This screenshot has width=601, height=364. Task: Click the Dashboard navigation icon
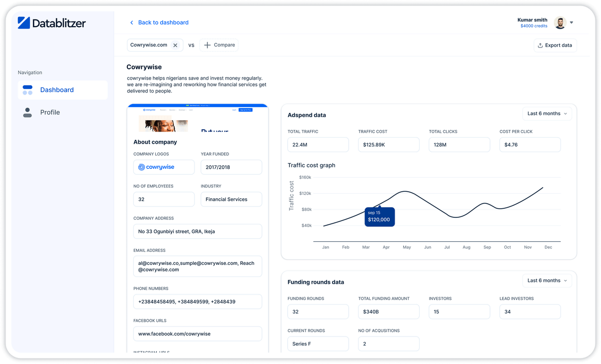pyautogui.click(x=28, y=90)
